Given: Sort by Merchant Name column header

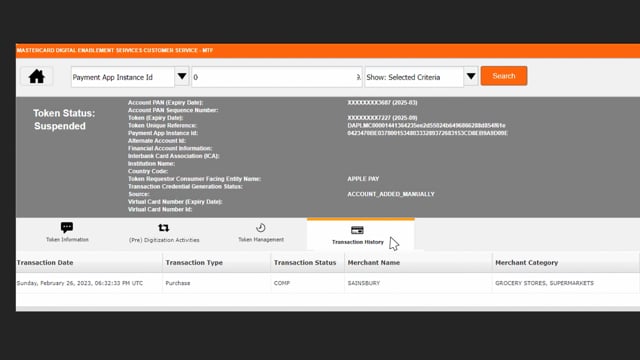Looking at the screenshot, I should [418, 262].
